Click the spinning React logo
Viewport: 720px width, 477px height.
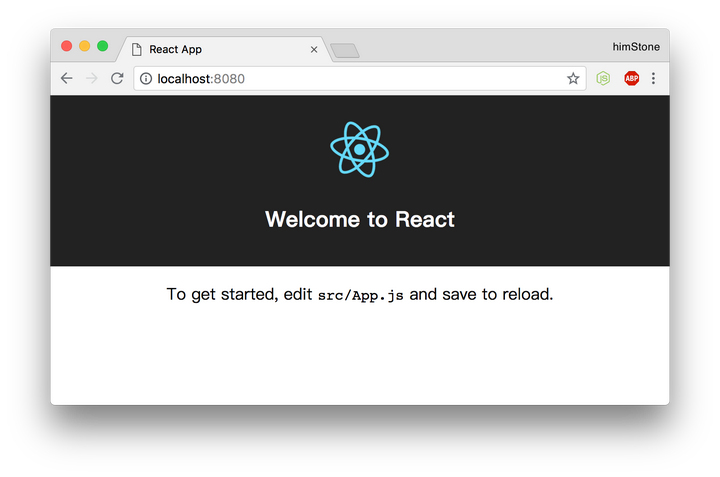pos(360,150)
